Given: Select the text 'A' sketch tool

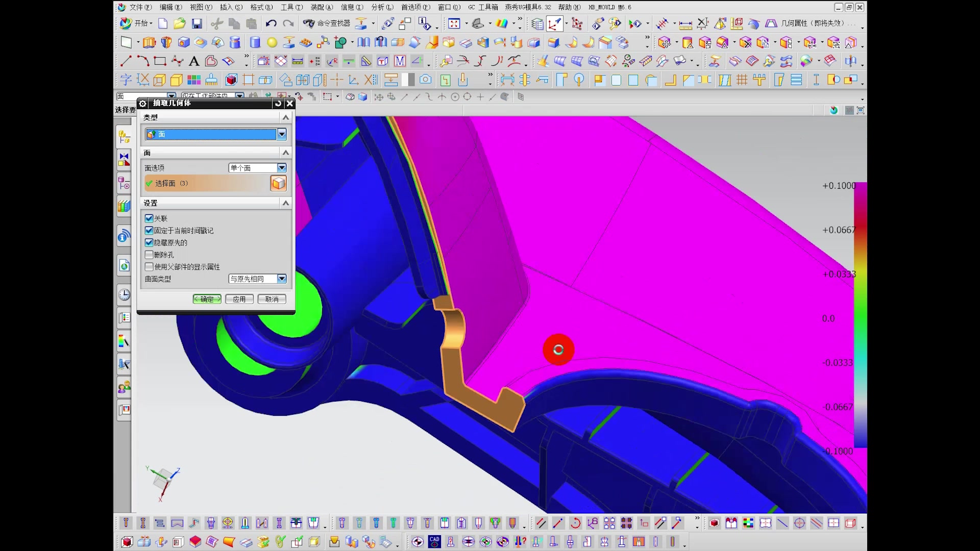Looking at the screenshot, I should coord(194,62).
